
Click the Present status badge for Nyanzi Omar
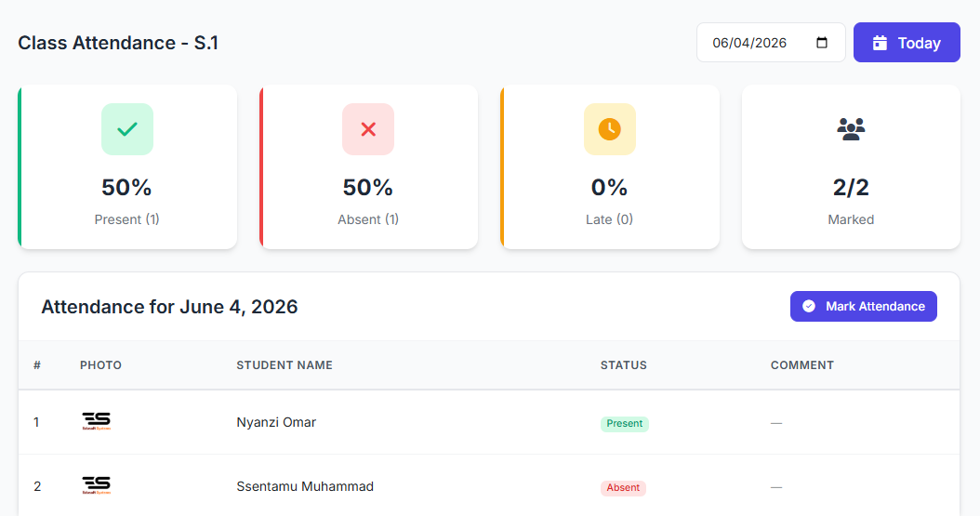click(x=625, y=424)
